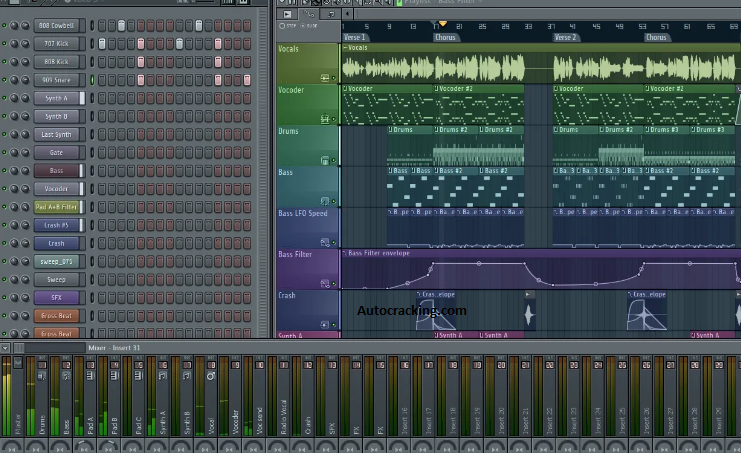Click the Synth B mixer strip note icon
Screen dimensions: 741x453
coord(187,376)
